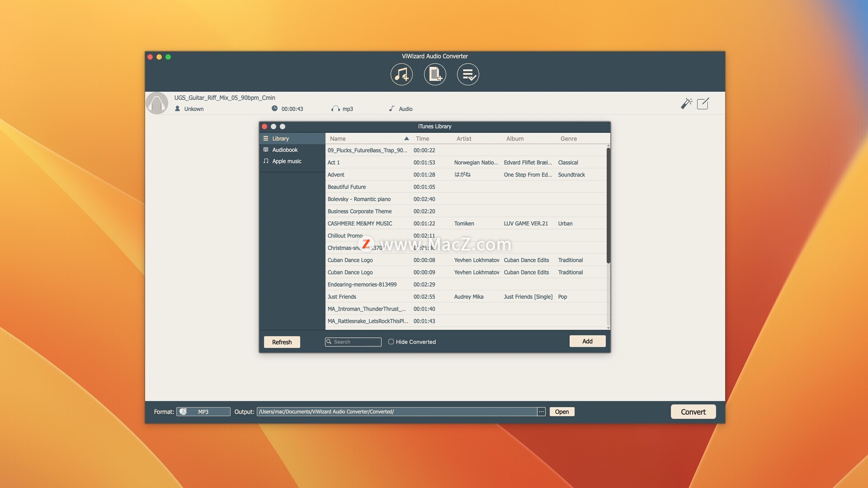The image size is (868, 488).
Task: Select MA_Rattlesnake_LetsRockThisPl track
Action: tap(466, 321)
